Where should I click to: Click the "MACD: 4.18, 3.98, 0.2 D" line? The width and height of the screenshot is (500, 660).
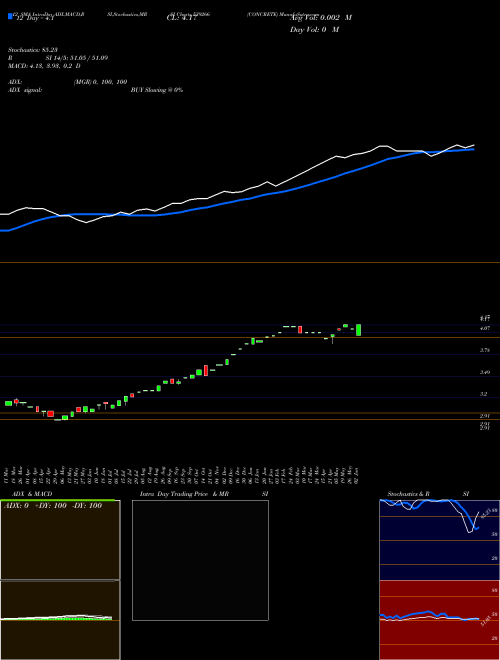pos(44,66)
